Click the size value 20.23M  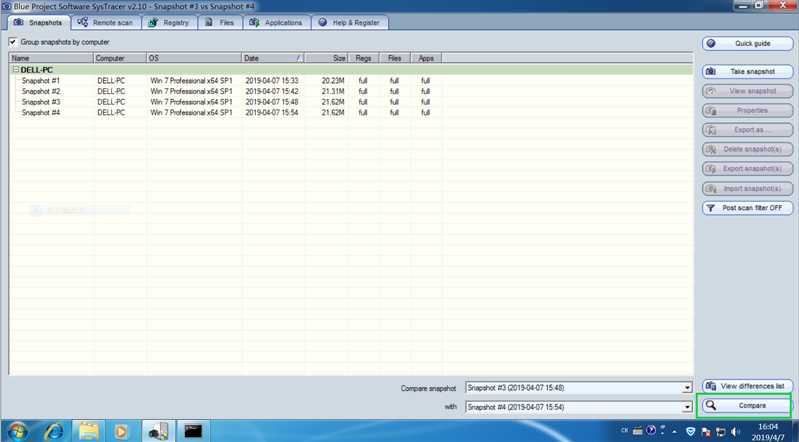tap(333, 81)
